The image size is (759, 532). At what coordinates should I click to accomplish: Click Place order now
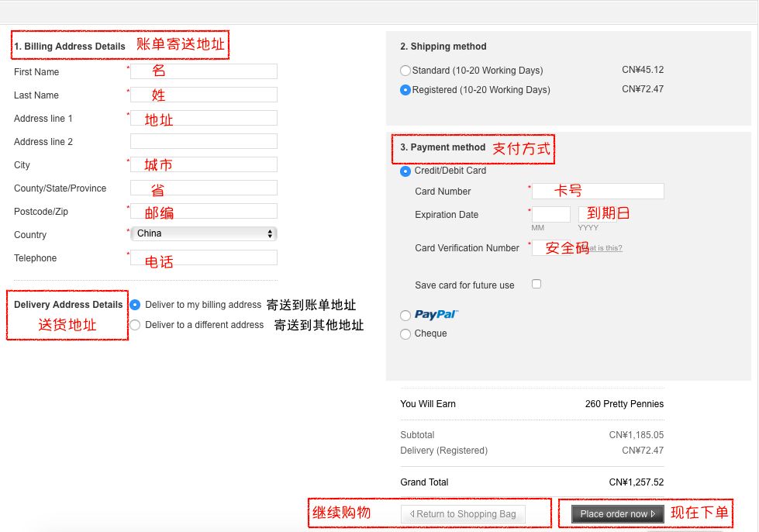pyautogui.click(x=616, y=513)
